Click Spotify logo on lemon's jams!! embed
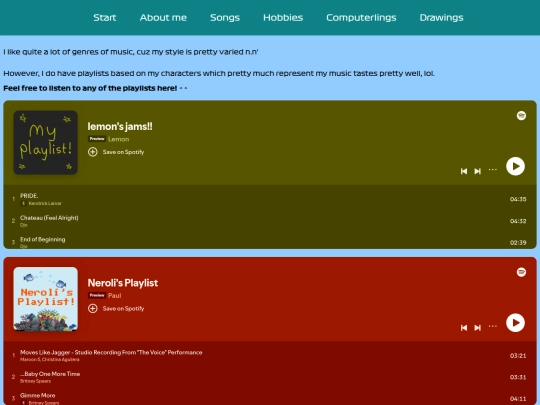 pos(521,116)
